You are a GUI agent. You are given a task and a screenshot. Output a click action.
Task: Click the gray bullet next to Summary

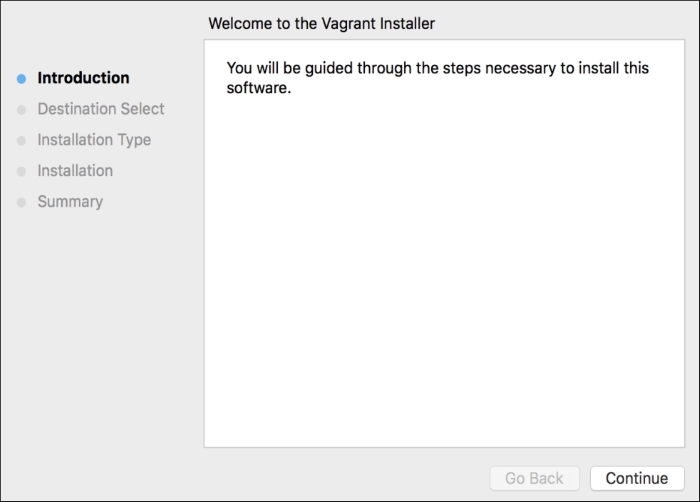point(21,203)
